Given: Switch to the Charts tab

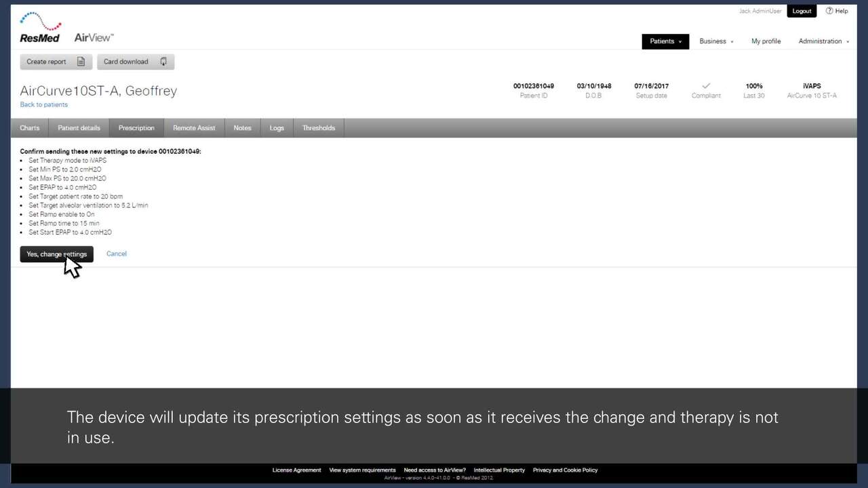Looking at the screenshot, I should pos(30,128).
